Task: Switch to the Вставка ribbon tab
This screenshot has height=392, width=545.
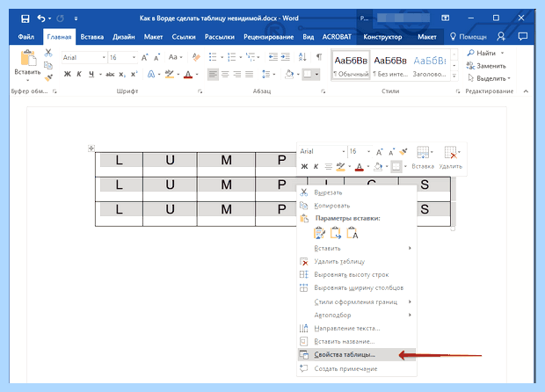Action: tap(91, 37)
